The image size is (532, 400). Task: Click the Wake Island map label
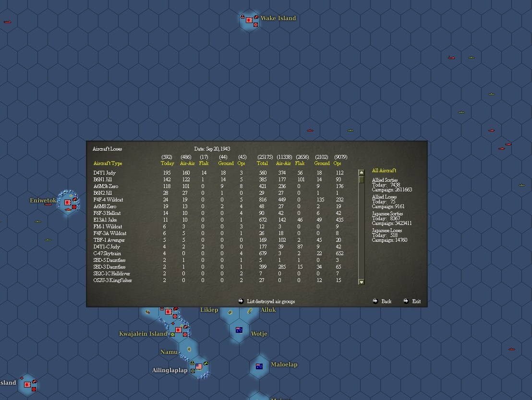[278, 18]
